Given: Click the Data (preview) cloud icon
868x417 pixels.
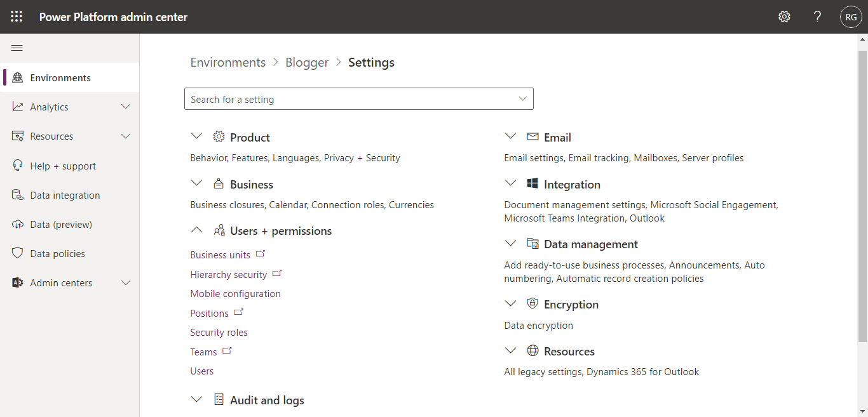Looking at the screenshot, I should 18,224.
